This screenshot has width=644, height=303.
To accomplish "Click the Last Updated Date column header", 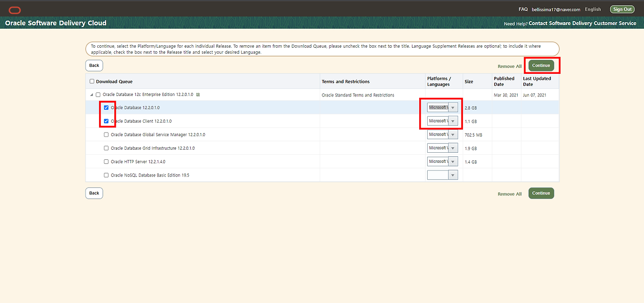I will click(537, 81).
